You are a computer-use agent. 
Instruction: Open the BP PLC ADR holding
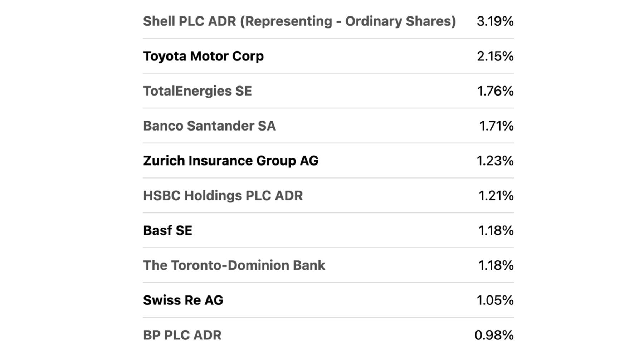[x=182, y=335]
